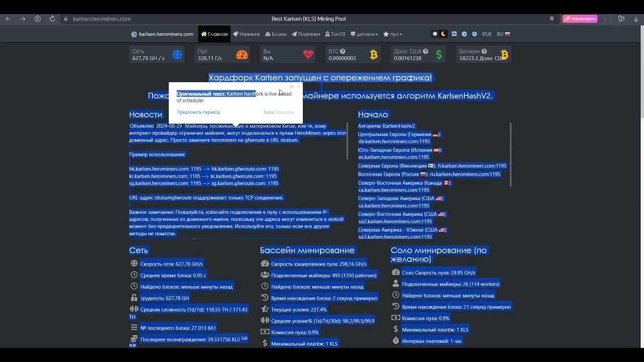Click es.karlsen.herominers.com:1195 address

pyautogui.click(x=394, y=157)
